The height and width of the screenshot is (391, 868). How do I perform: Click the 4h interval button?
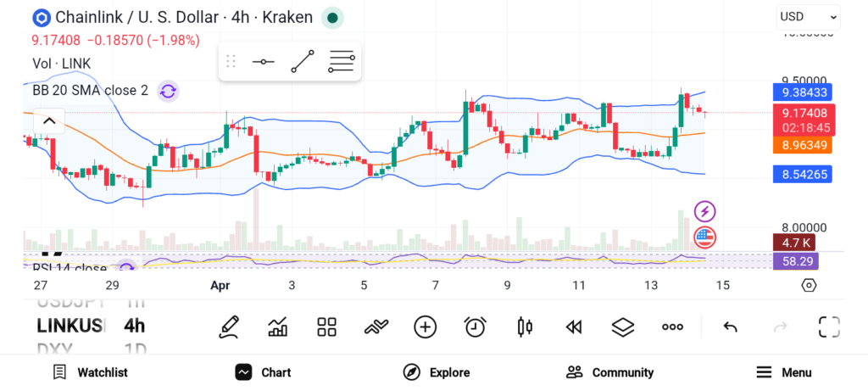[x=134, y=326]
